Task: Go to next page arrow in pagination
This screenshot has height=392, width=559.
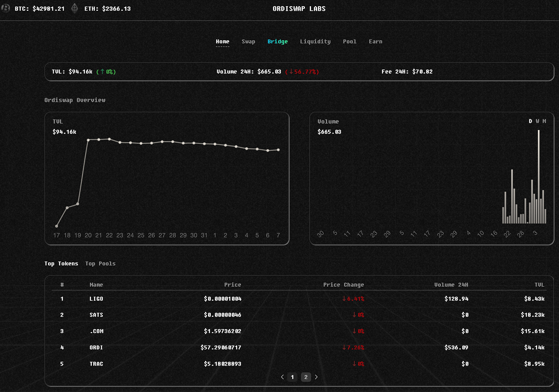Action: pyautogui.click(x=316, y=377)
